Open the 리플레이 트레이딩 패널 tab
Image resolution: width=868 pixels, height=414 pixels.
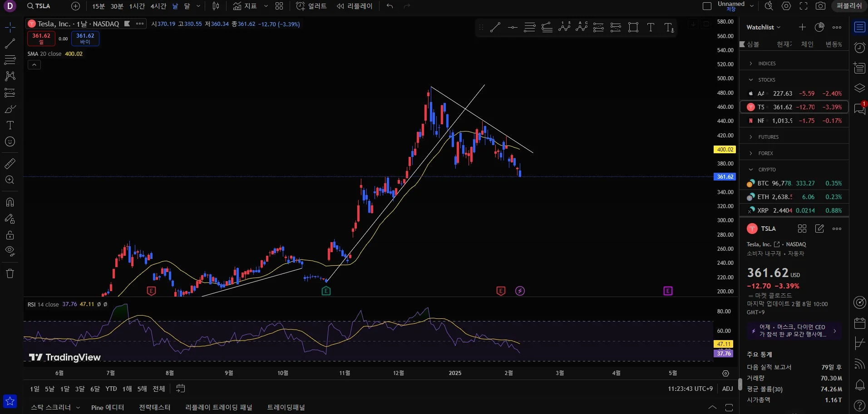click(x=219, y=407)
